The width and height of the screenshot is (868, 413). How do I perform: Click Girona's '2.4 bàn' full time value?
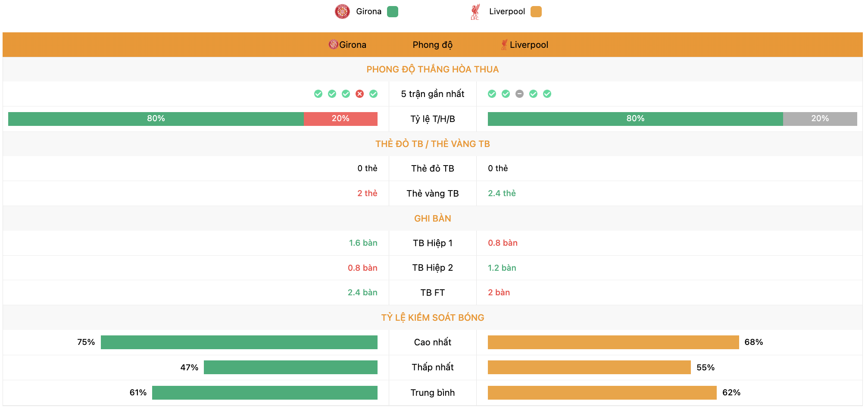tap(362, 292)
